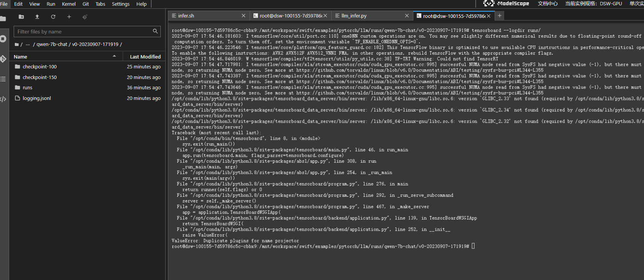Open the Git sidebar panel

pos(3,59)
